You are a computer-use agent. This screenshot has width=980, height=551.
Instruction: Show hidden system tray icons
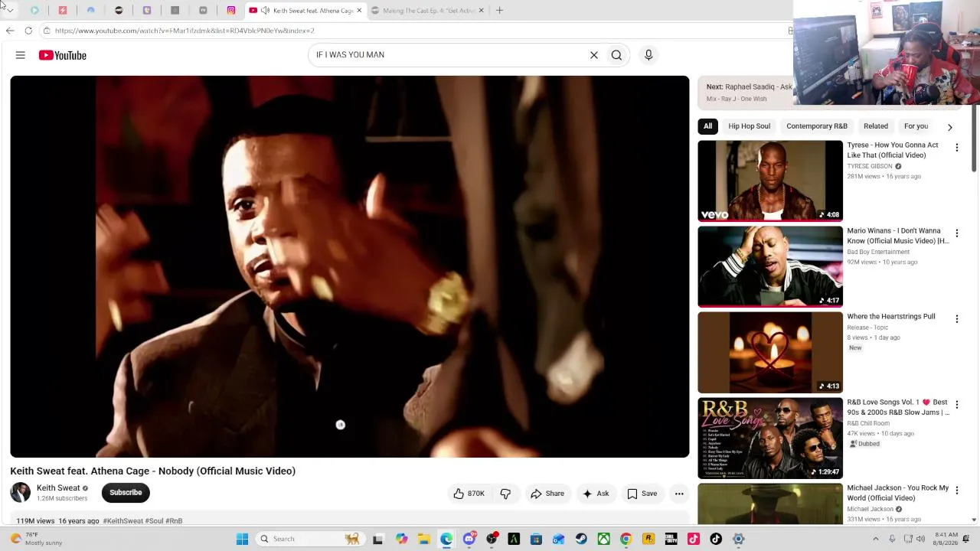point(876,539)
